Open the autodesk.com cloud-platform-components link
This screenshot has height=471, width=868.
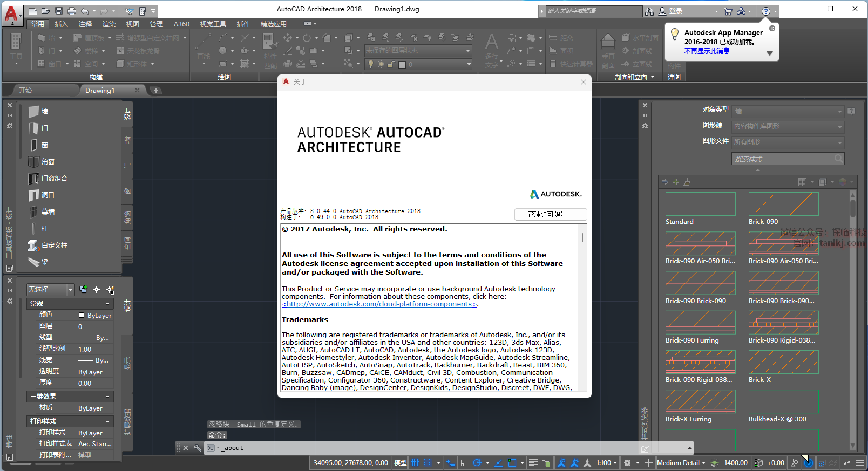click(379, 304)
